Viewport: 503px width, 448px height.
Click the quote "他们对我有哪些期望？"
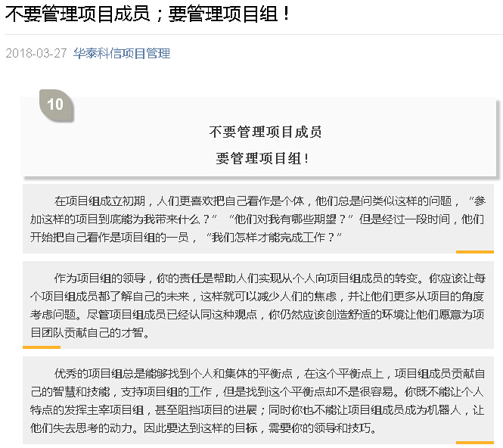pos(291,219)
